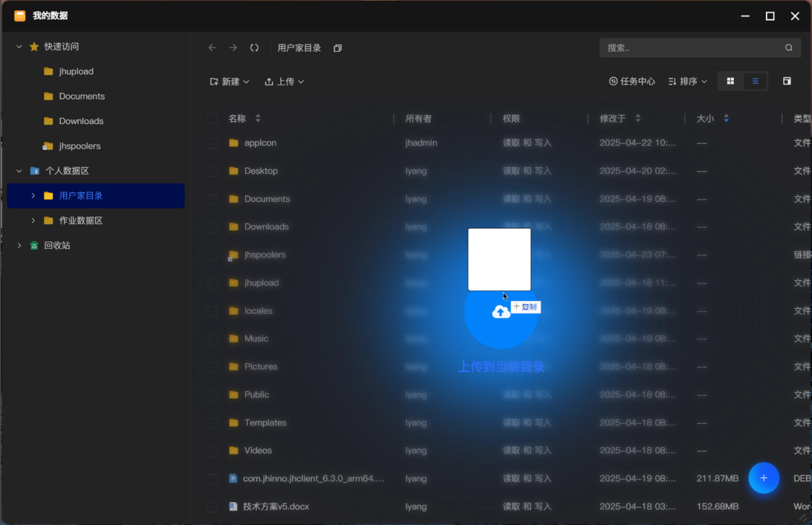Expand the 作业数据区 tree node
The image size is (812, 525).
33,221
